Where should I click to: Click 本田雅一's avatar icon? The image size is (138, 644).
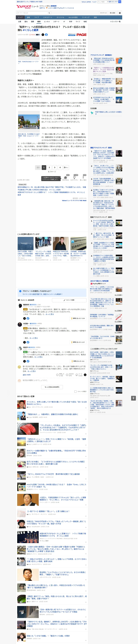pos(20,324)
